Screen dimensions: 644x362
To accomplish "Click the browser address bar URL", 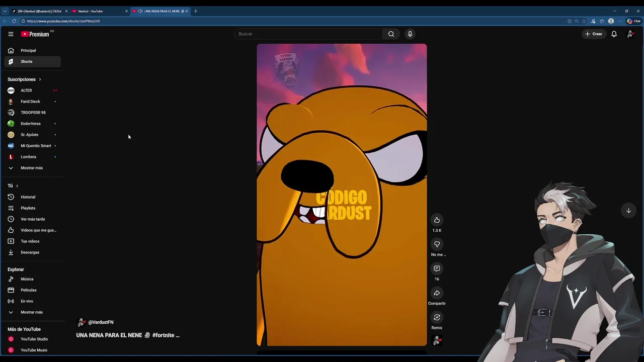I will pyautogui.click(x=63, y=21).
